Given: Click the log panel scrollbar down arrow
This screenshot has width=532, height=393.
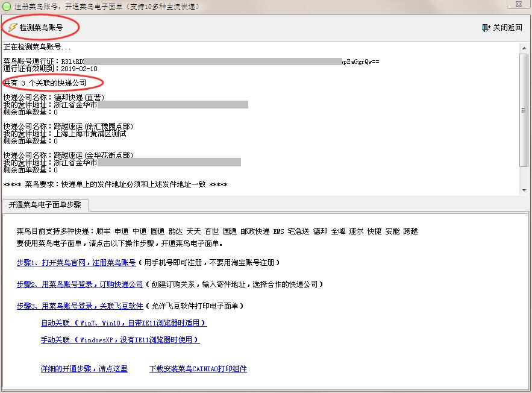Looking at the screenshot, I should coord(524,190).
